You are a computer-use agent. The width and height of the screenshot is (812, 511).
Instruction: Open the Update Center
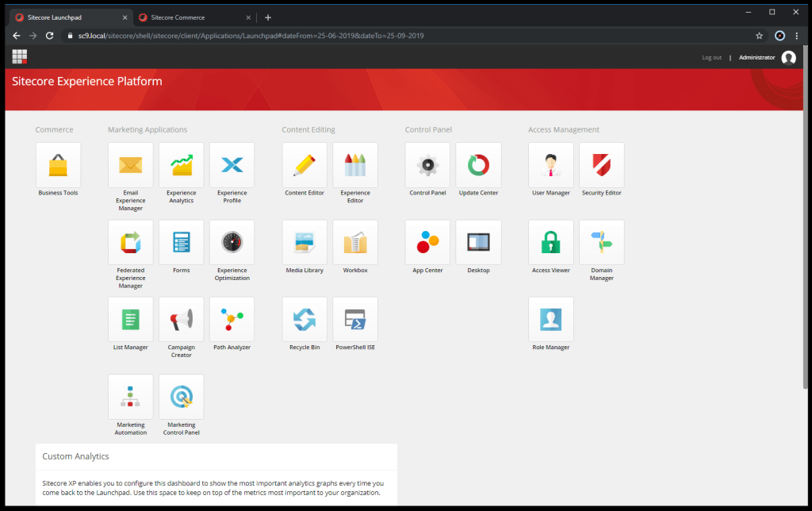pyautogui.click(x=478, y=165)
